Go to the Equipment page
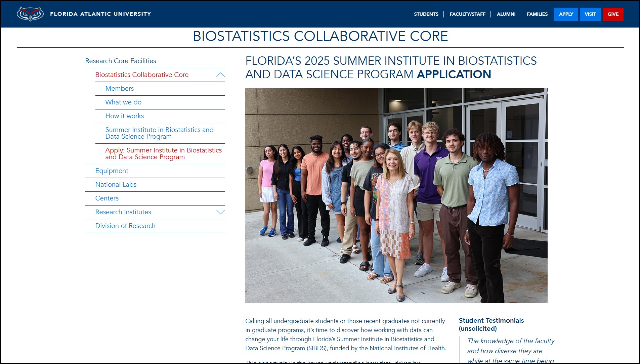640x364 pixels. pos(112,171)
